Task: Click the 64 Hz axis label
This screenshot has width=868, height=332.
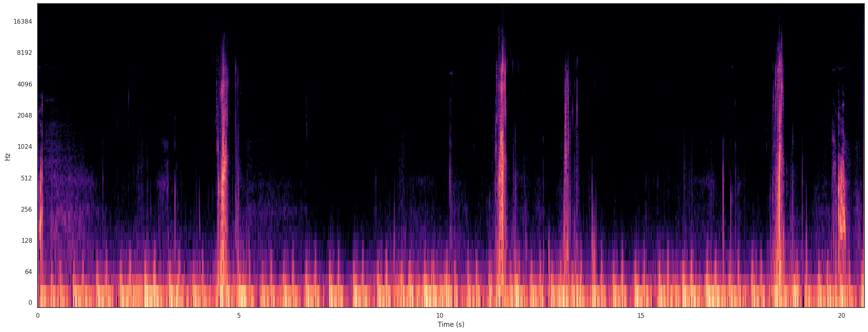Action: [28, 272]
